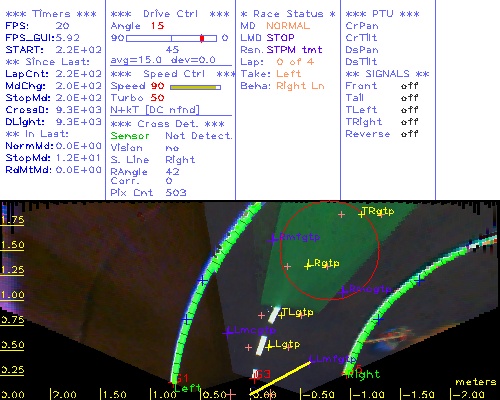Toggle the Tail signal off indicator
The image size is (500, 400).
pos(409,98)
